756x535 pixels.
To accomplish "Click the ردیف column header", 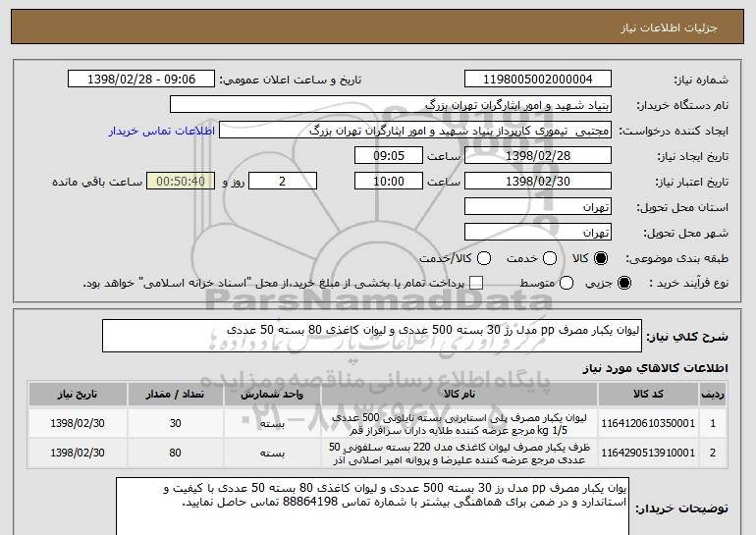I will (713, 395).
